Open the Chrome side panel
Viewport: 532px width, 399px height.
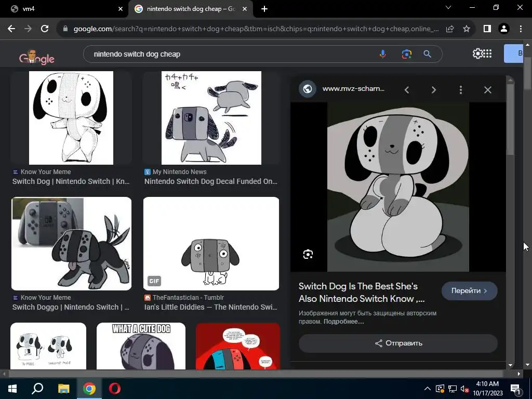pos(487,29)
